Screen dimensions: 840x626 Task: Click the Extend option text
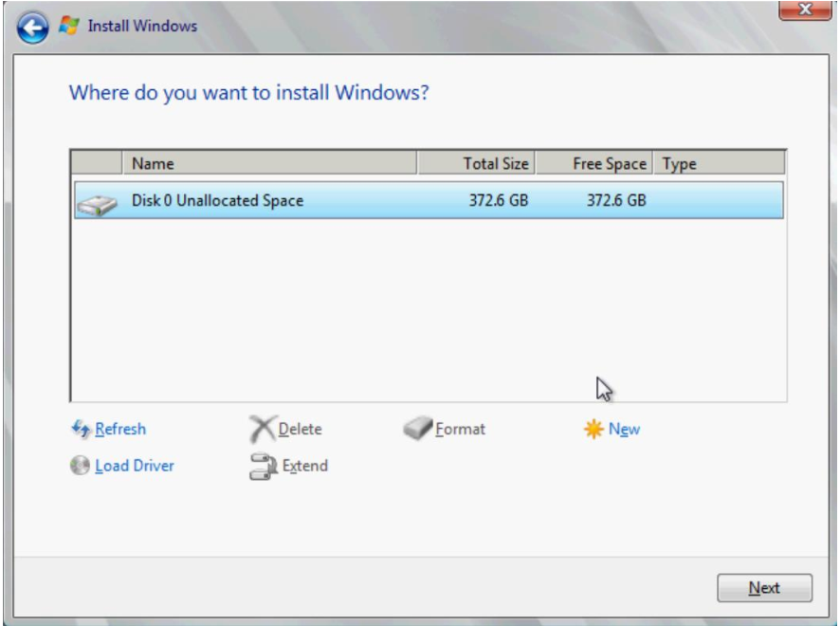tap(305, 466)
